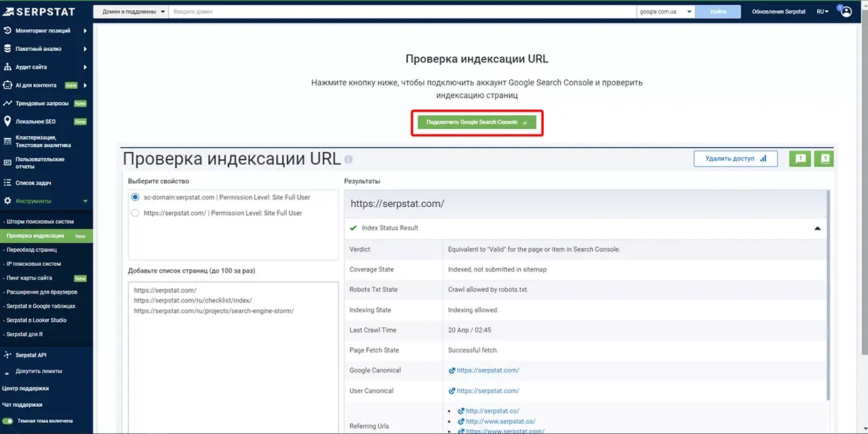The height and width of the screenshot is (434, 868).
Task: Click the Verdict row label
Action: (x=360, y=250)
